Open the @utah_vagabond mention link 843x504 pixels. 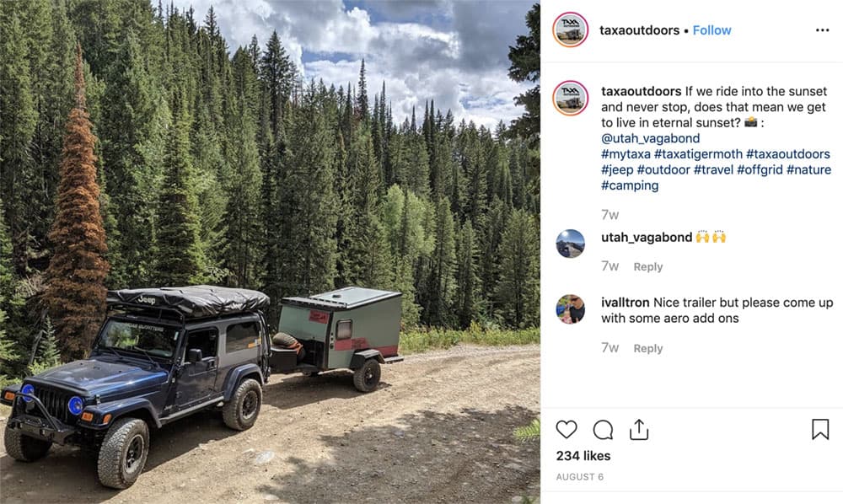(651, 138)
